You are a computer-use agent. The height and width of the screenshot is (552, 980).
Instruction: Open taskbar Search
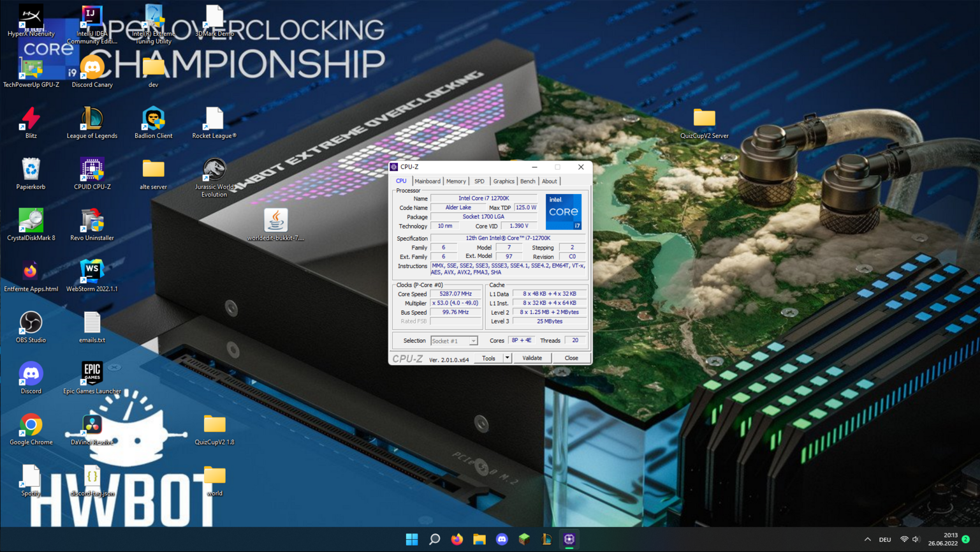434,539
